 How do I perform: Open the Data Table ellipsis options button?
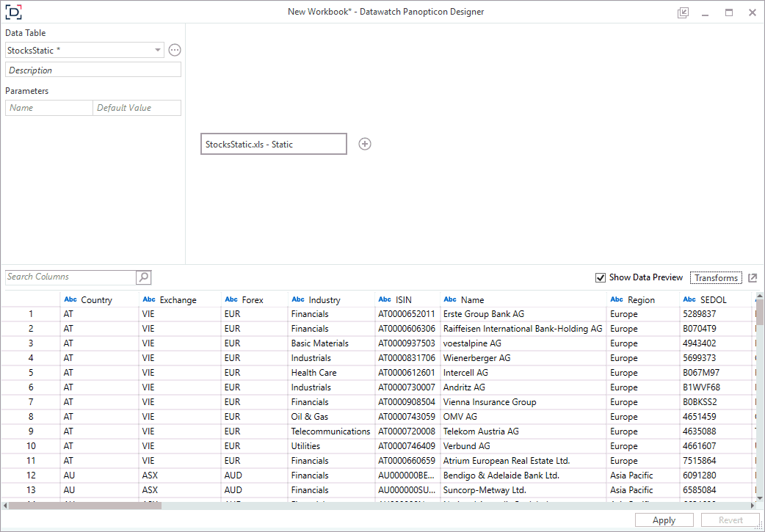(174, 50)
